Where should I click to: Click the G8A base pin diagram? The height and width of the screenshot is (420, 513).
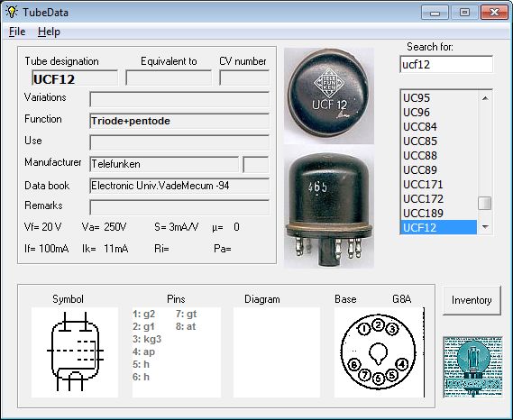(x=380, y=352)
